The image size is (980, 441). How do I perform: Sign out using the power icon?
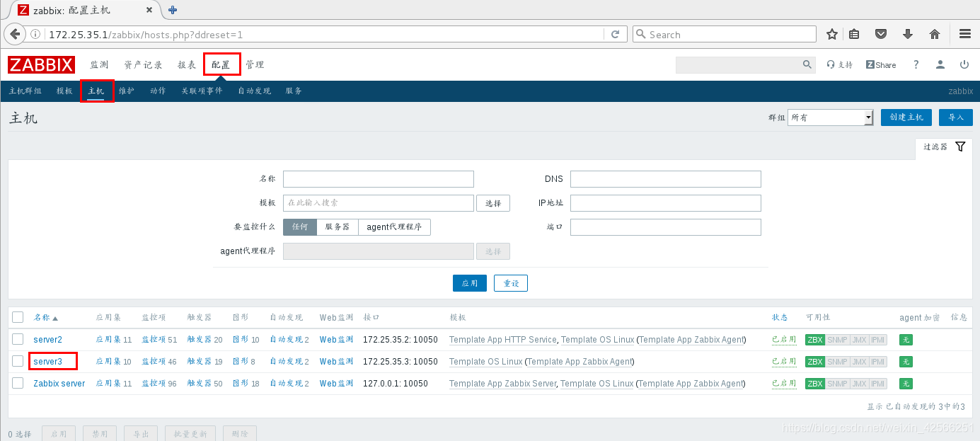[x=964, y=64]
